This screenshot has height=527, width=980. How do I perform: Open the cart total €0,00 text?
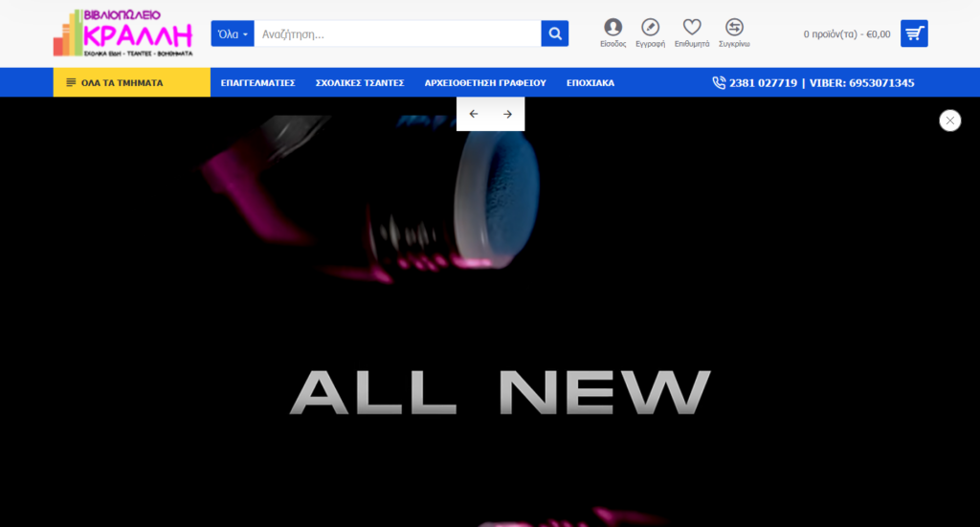[846, 34]
